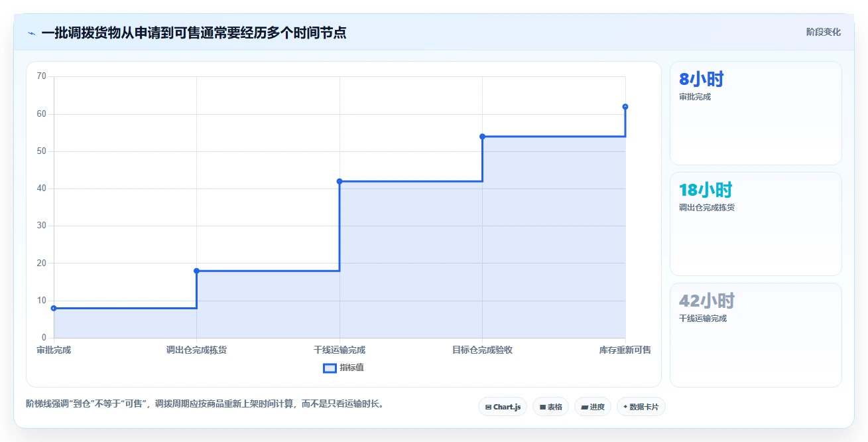Click the 库存重新可售 data point at 62
Image resolution: width=868 pixels, height=442 pixels.
[x=625, y=107]
